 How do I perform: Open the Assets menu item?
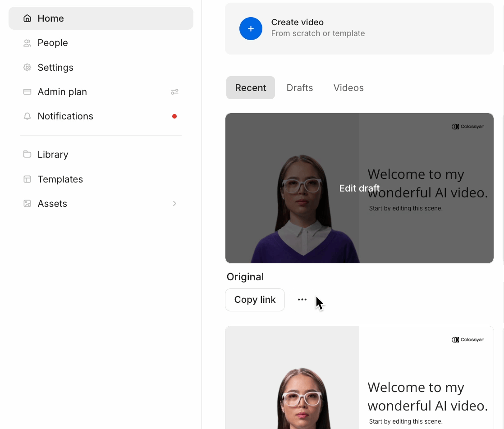click(101, 204)
